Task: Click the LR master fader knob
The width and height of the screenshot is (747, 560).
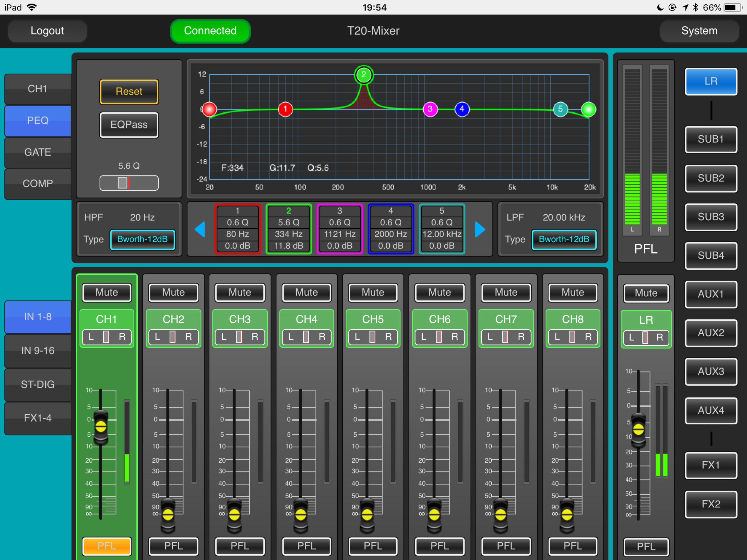Action: coord(638,430)
